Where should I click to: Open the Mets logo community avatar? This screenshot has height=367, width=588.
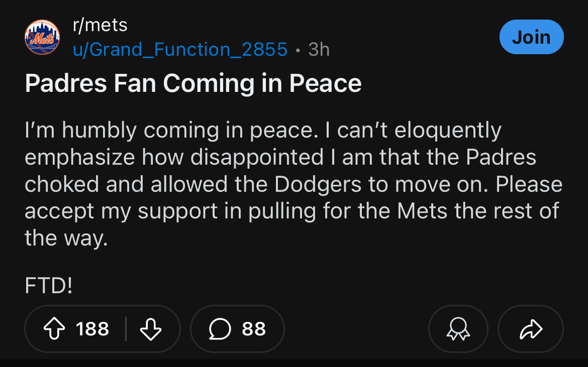[x=42, y=37]
